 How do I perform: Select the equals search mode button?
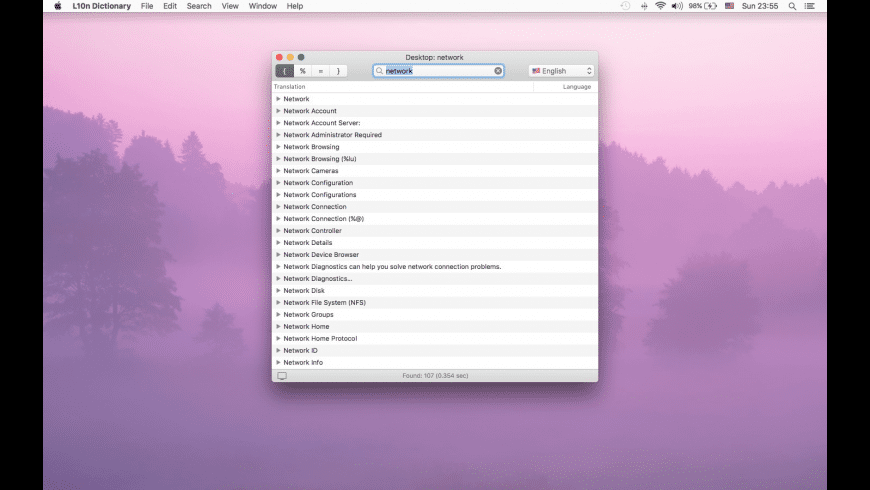click(320, 71)
